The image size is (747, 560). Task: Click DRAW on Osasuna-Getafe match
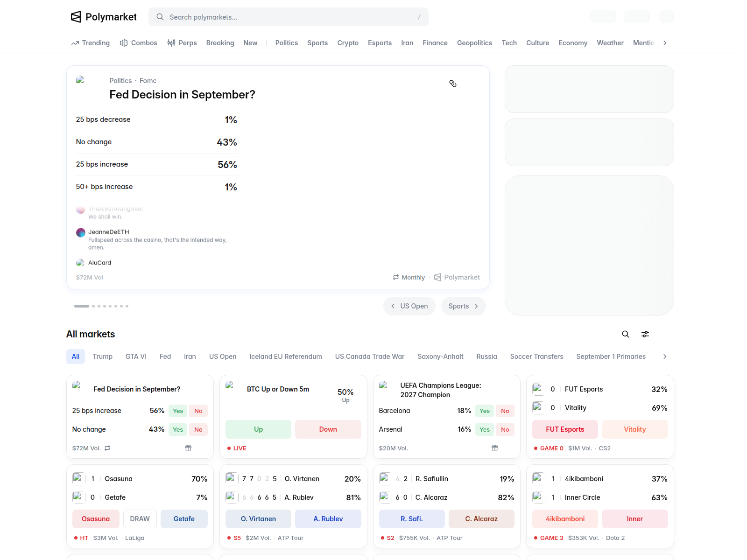coord(140,519)
